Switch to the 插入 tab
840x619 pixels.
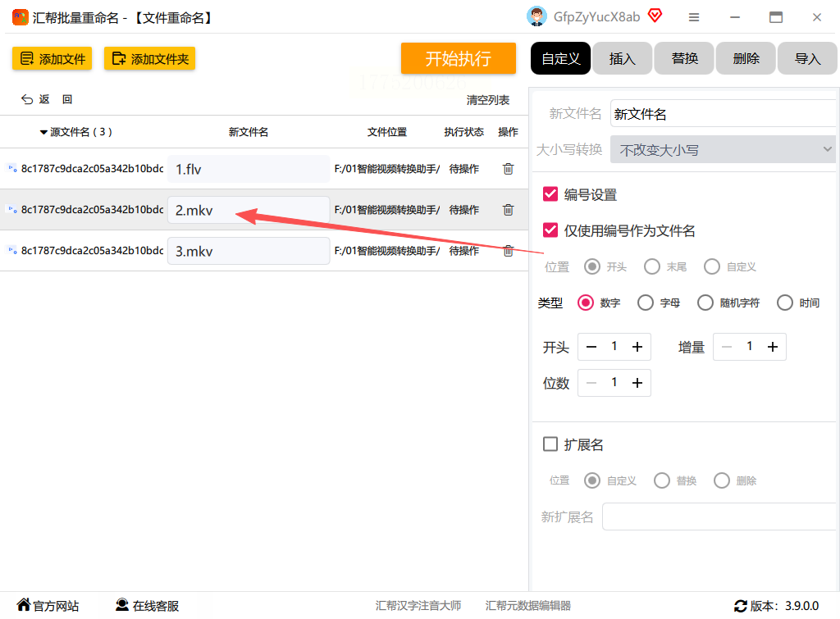coord(622,58)
